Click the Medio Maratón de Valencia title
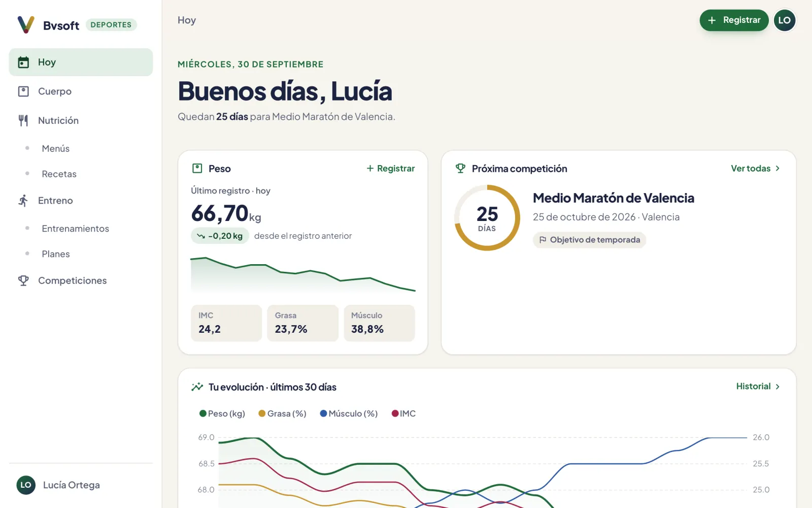812x508 pixels. 614,198
